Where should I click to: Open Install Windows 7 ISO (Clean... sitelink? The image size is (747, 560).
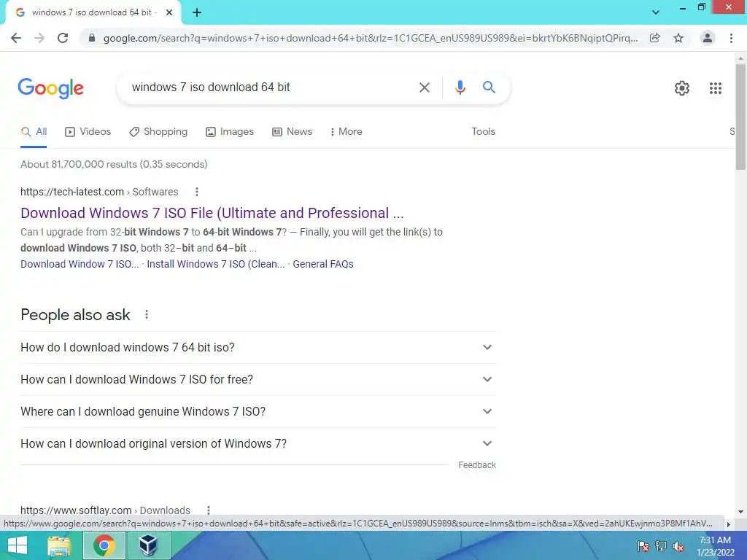pyautogui.click(x=216, y=264)
